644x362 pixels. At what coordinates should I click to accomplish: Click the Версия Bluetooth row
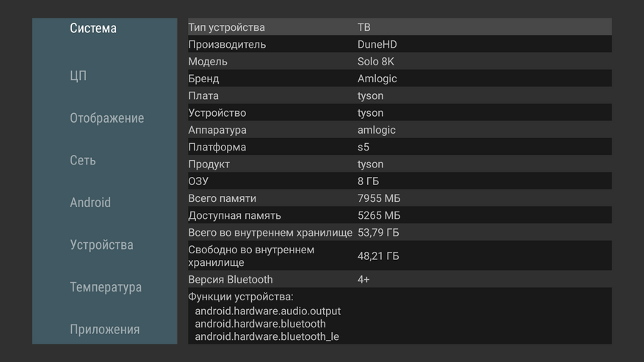pos(399,279)
